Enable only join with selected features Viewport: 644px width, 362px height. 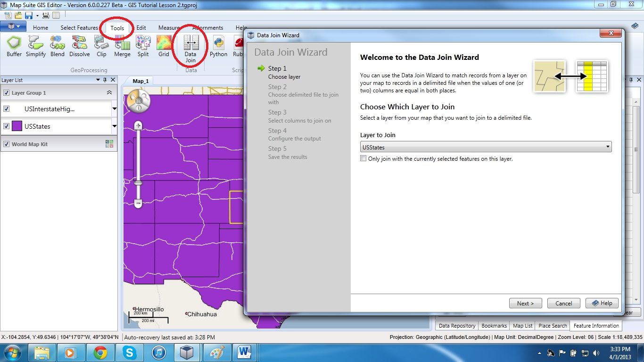coord(363,159)
